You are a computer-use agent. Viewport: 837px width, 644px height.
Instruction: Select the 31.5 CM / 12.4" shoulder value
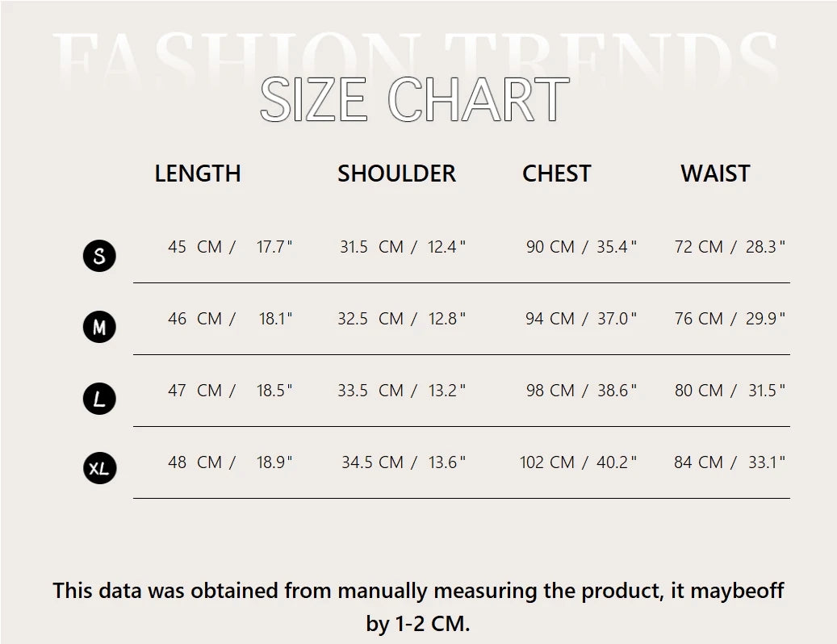click(403, 246)
